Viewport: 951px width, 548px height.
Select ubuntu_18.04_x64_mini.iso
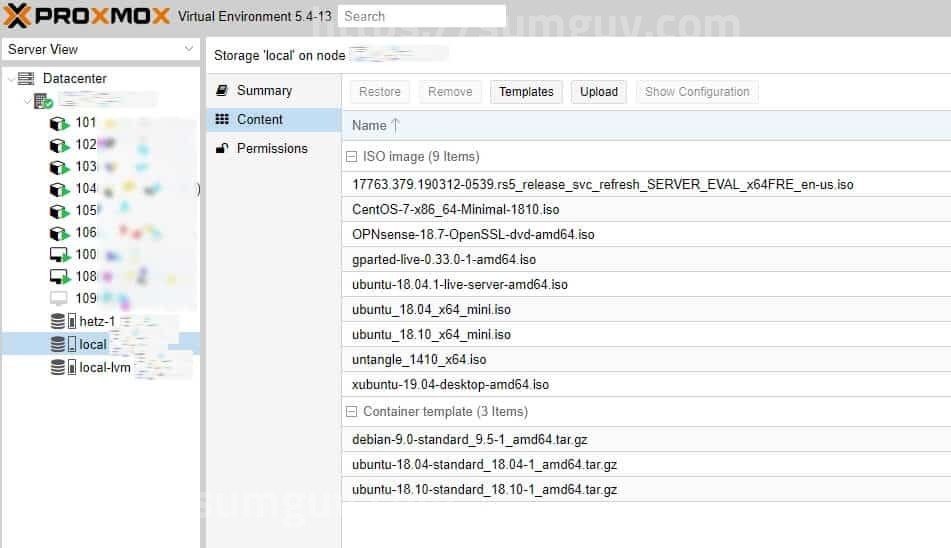tap(647, 310)
